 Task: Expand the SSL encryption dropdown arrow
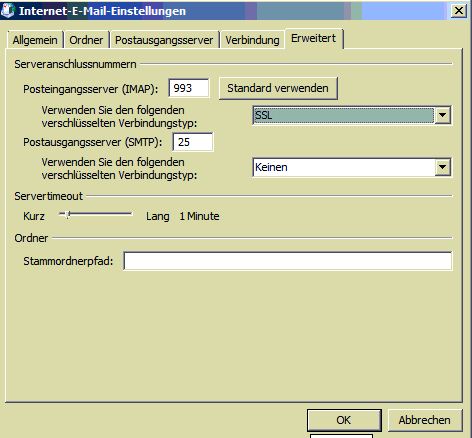[x=443, y=115]
